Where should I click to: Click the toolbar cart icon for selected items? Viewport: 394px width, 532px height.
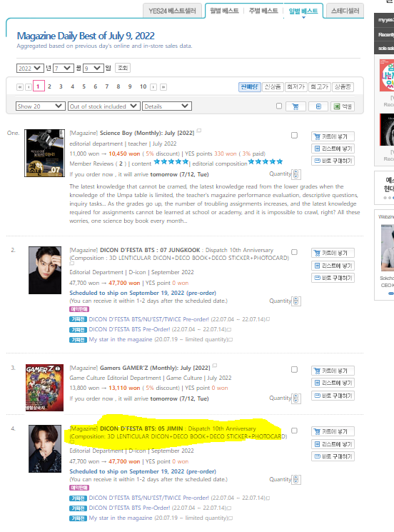295,106
